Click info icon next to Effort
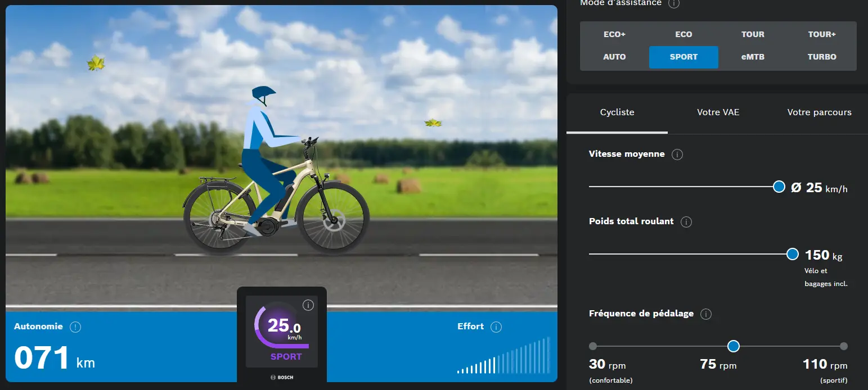The image size is (868, 390). pyautogui.click(x=496, y=327)
